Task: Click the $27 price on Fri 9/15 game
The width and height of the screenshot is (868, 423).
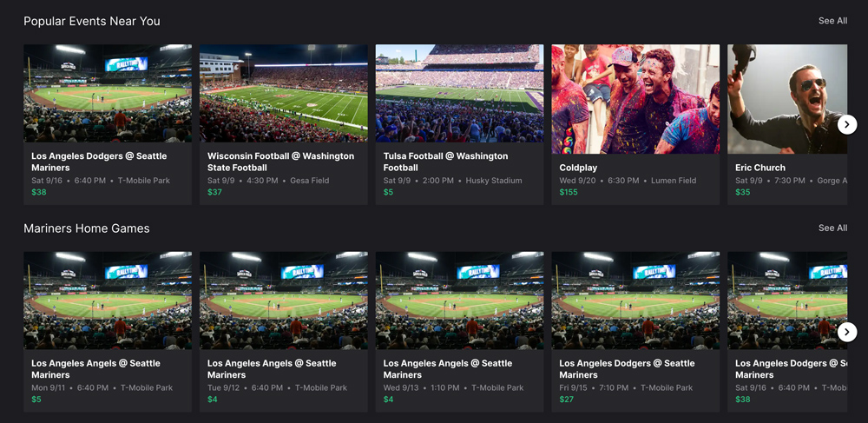Action: coord(566,400)
